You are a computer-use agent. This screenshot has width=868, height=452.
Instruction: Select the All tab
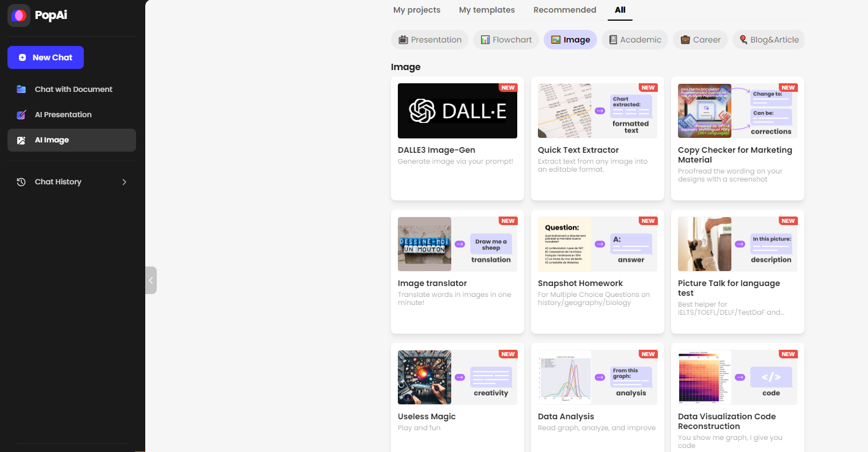(x=620, y=10)
